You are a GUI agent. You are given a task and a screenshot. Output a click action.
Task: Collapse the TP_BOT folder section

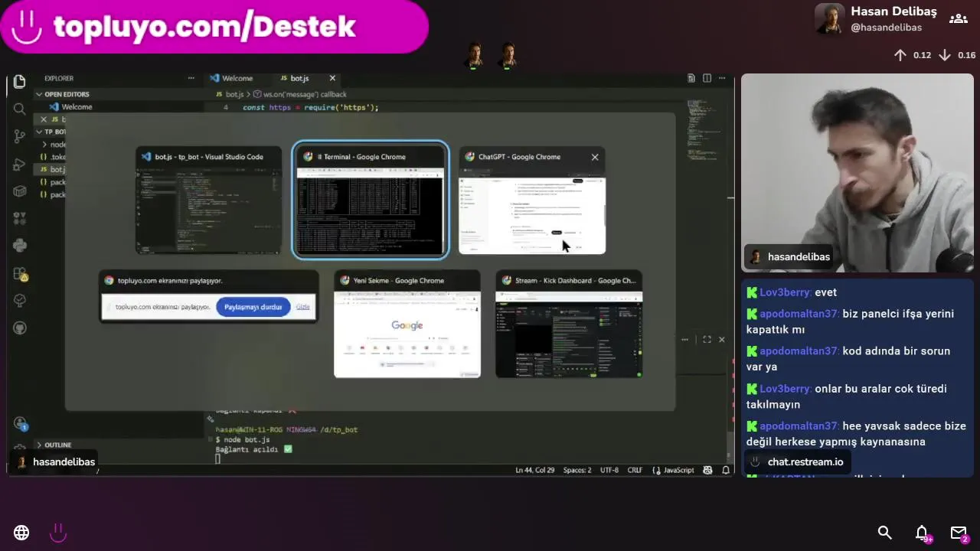[50, 132]
